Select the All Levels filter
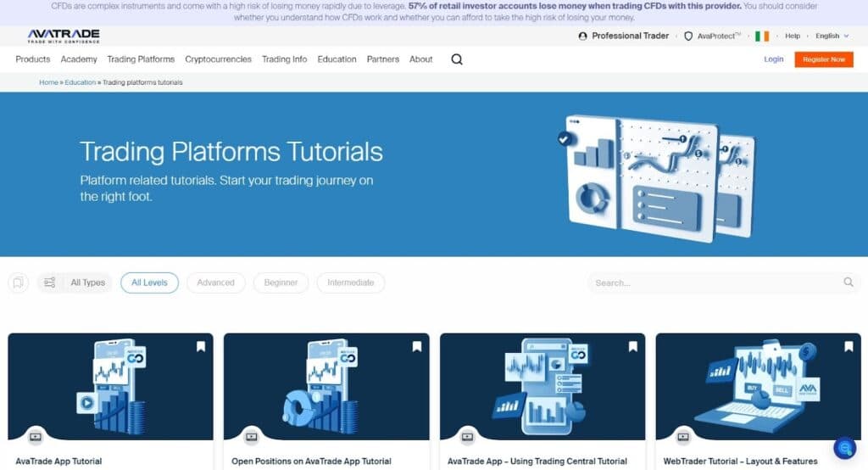The width and height of the screenshot is (868, 470). [x=149, y=283]
